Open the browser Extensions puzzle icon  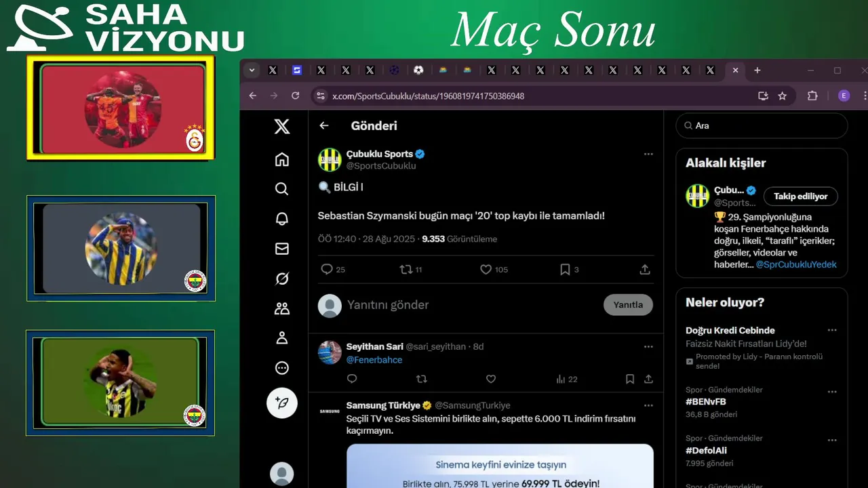812,96
